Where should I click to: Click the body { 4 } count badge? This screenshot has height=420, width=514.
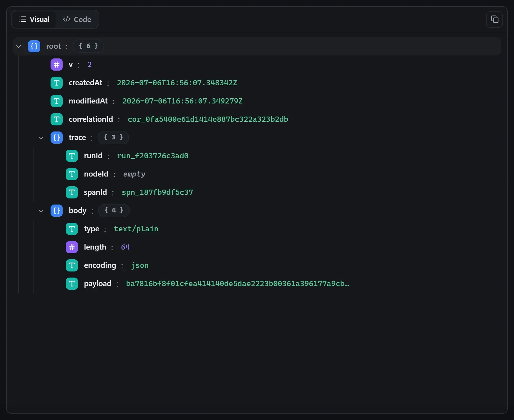[x=114, y=211]
